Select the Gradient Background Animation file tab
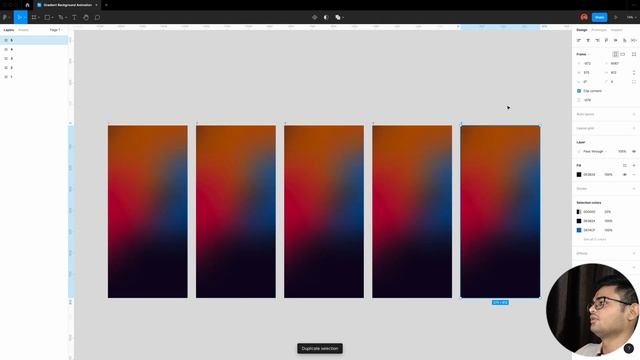 point(67,5)
